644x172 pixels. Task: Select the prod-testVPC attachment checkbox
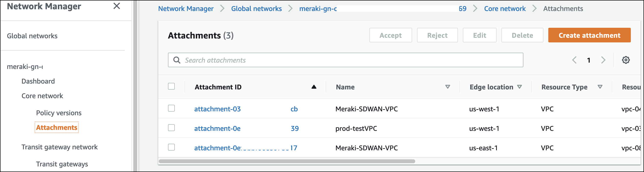(x=171, y=128)
